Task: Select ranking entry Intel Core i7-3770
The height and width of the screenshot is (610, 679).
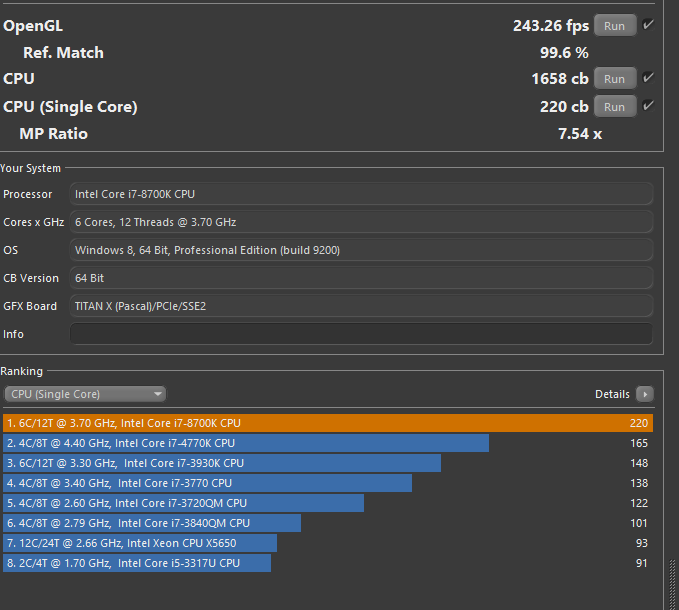Action: tap(328, 483)
